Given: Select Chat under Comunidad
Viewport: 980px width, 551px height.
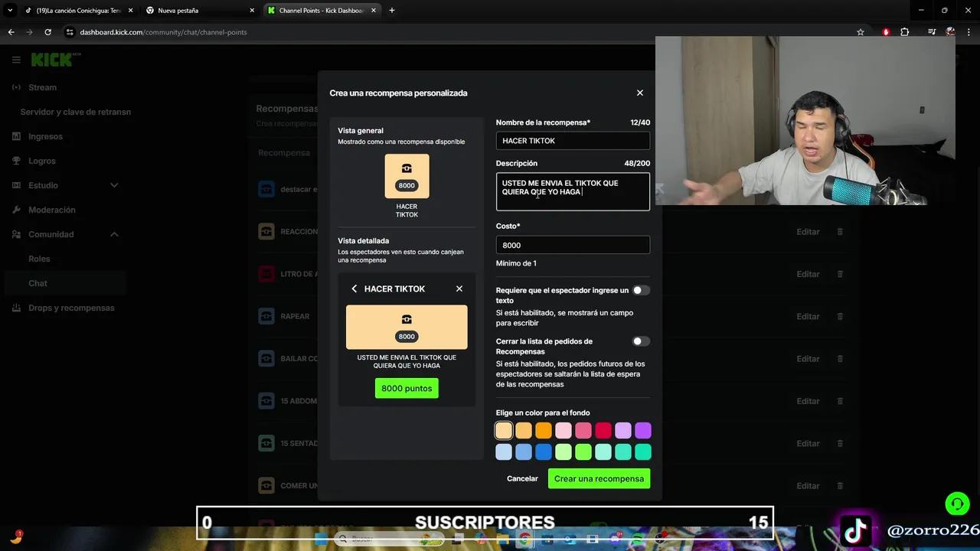Looking at the screenshot, I should (x=65, y=283).
